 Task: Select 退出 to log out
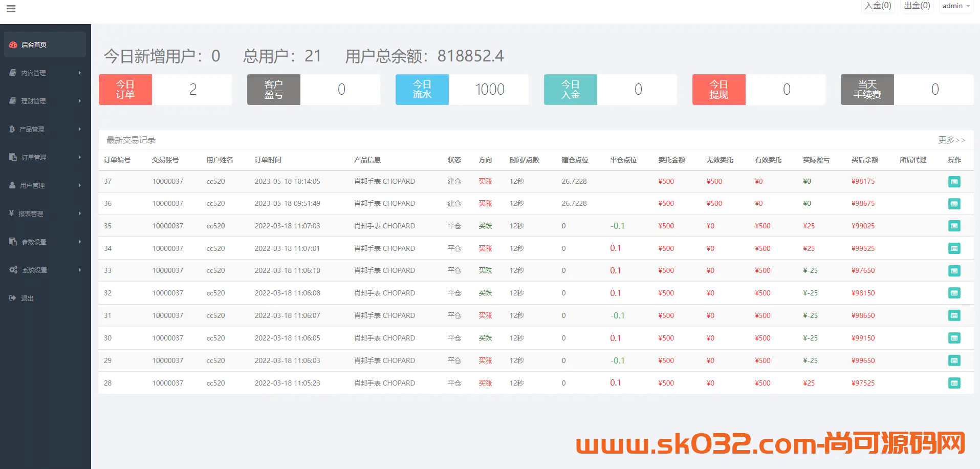27,299
